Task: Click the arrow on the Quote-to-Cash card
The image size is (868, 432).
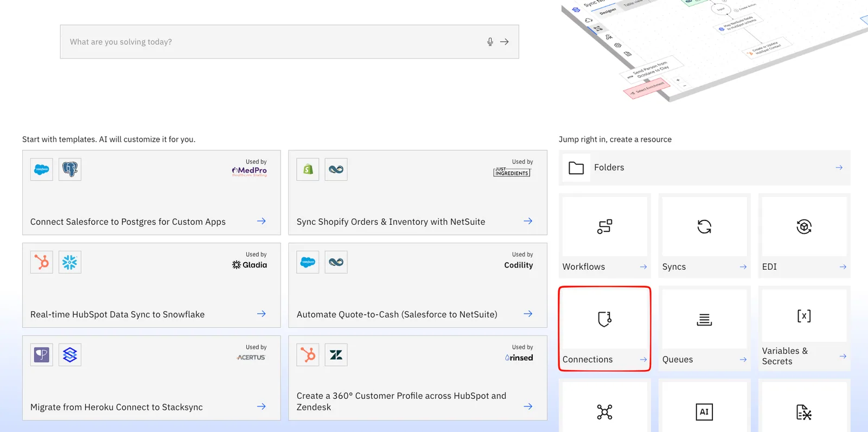Action: point(528,314)
